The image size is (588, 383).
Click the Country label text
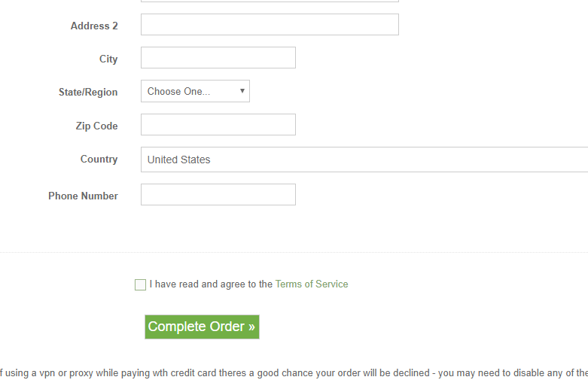(99, 159)
